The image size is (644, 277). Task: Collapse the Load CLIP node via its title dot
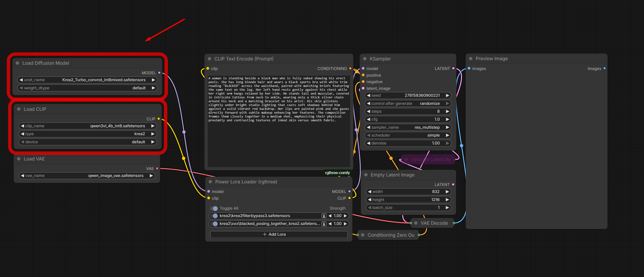click(x=19, y=109)
